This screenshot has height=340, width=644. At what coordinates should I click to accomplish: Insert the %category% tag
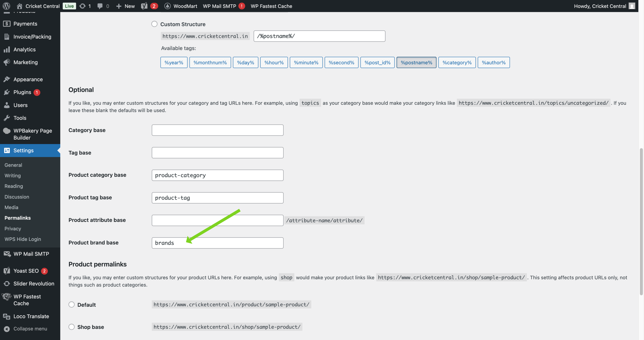coord(457,62)
